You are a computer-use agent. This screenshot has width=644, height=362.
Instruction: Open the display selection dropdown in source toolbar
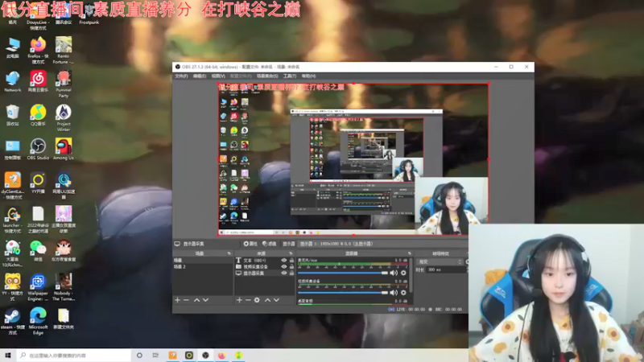click(383, 244)
